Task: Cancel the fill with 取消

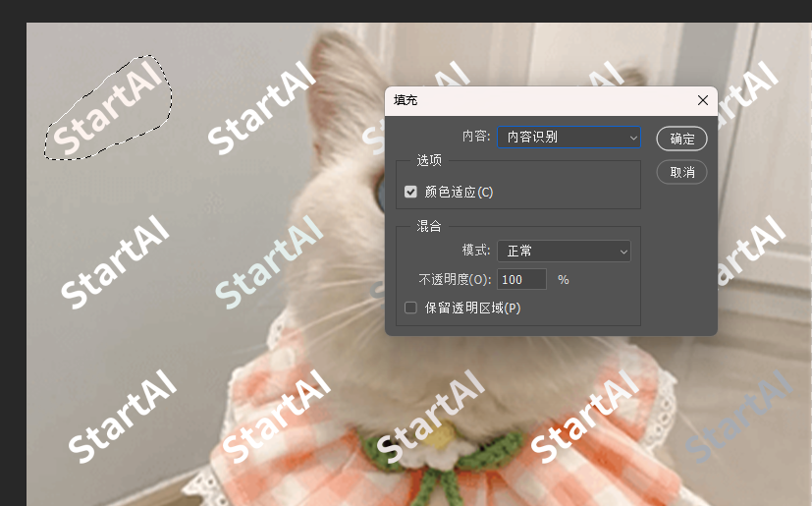Action: [x=681, y=172]
